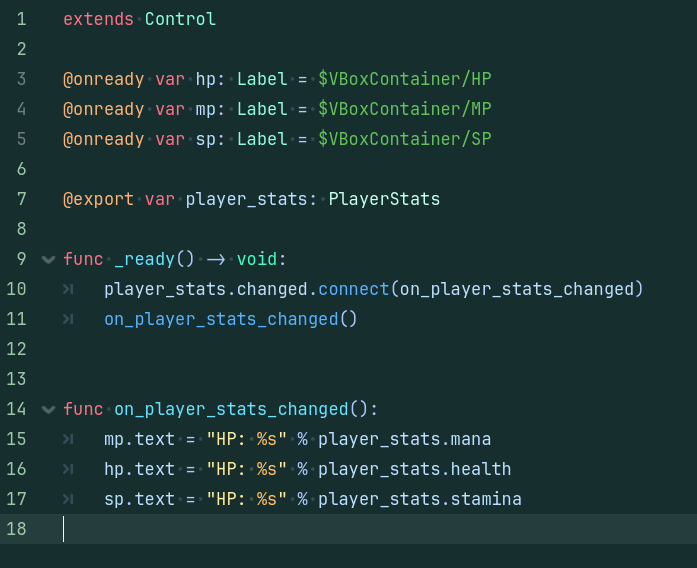Image resolution: width=697 pixels, height=568 pixels.
Task: Click the PlayerStats type name on line 7
Action: point(384,199)
